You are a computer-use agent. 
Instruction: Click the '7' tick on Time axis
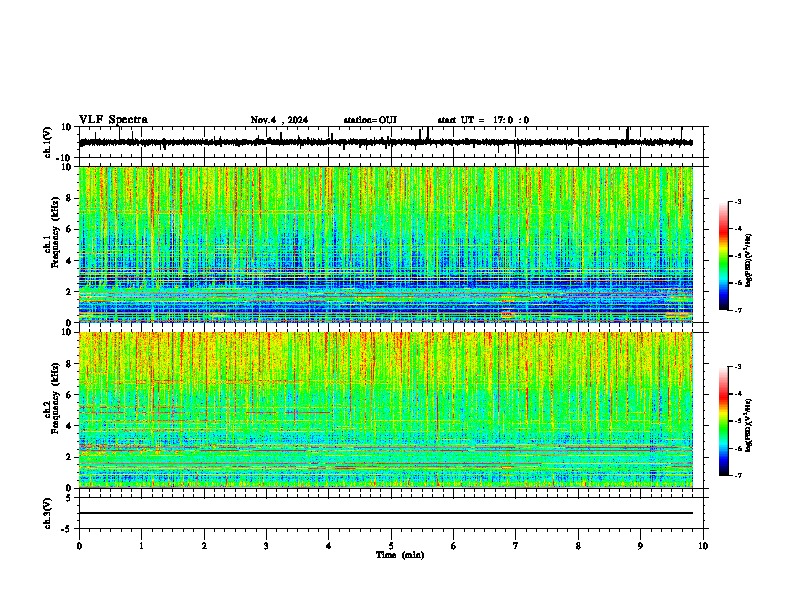516,546
